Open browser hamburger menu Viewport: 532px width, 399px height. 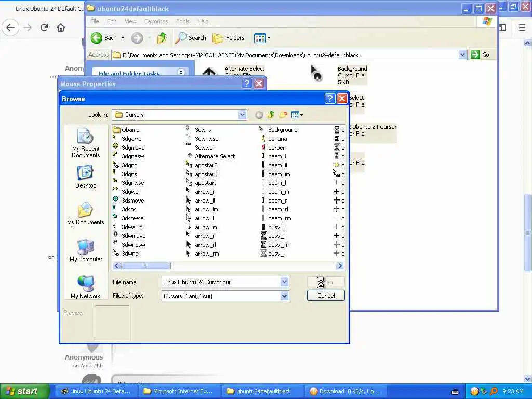click(x=522, y=28)
